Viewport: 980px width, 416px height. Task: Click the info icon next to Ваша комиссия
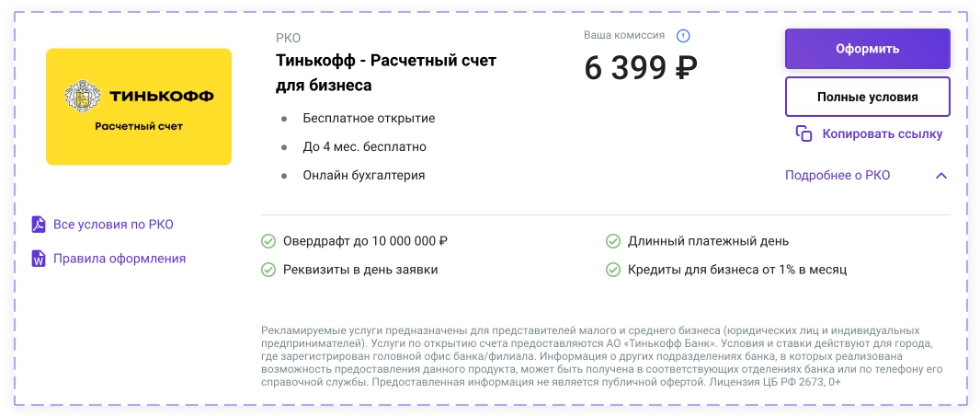[683, 37]
